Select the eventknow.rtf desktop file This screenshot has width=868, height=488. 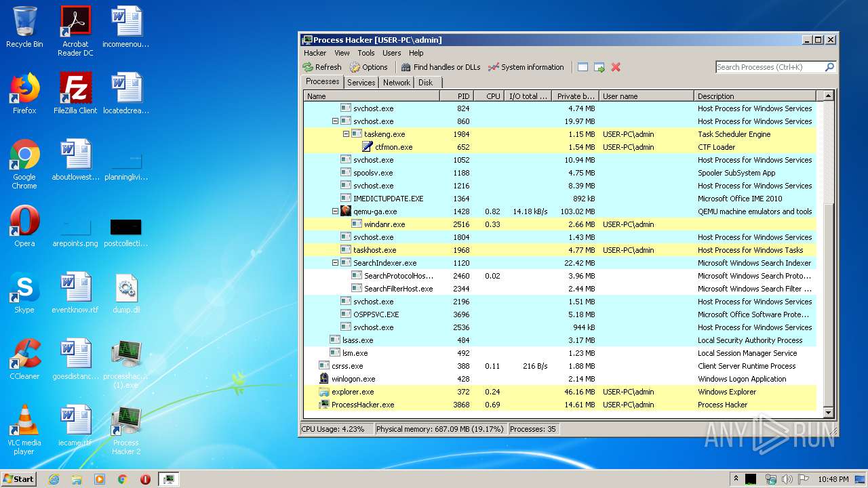[75, 293]
